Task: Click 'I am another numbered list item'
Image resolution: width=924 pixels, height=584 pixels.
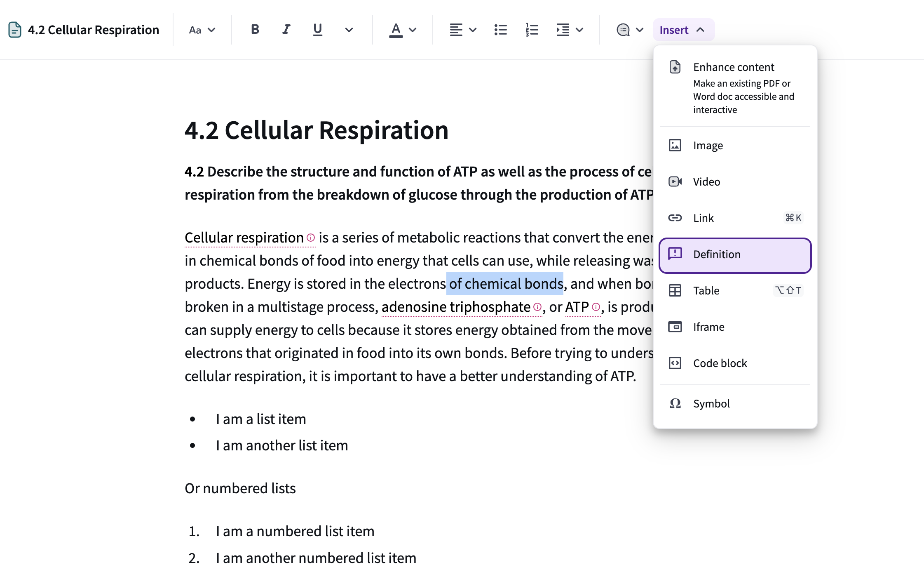Action: [316, 558]
